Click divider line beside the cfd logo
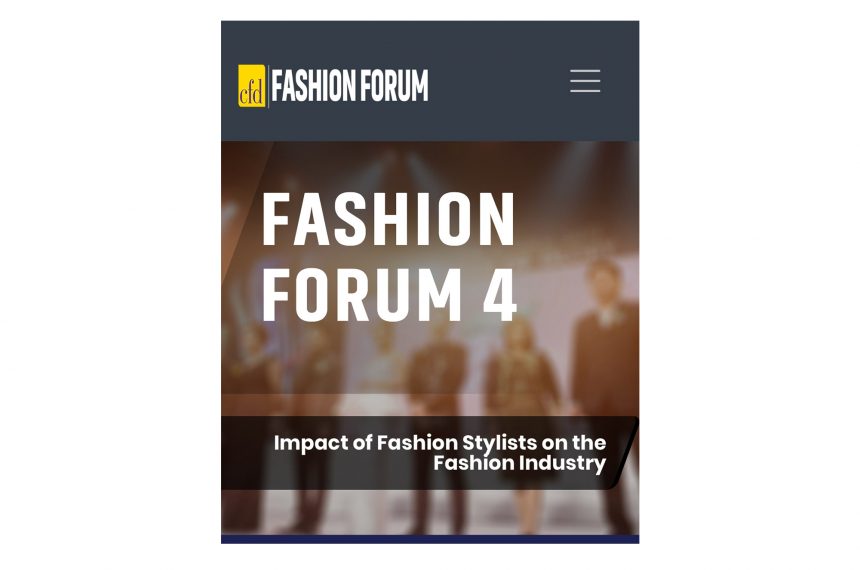This screenshot has width=860, height=570. [268, 86]
